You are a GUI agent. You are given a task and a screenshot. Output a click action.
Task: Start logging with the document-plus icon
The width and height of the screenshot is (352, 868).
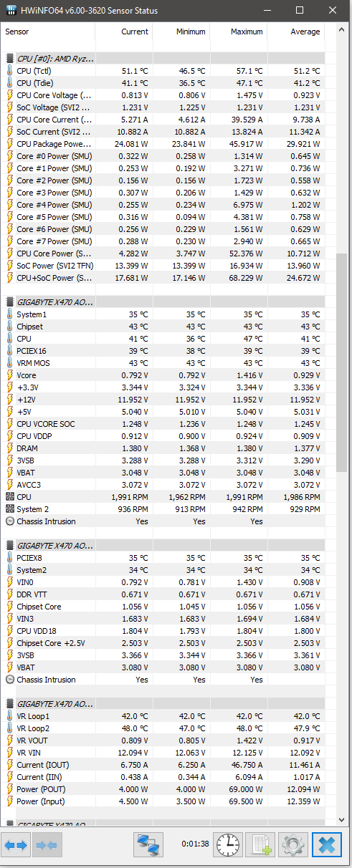pos(260,845)
